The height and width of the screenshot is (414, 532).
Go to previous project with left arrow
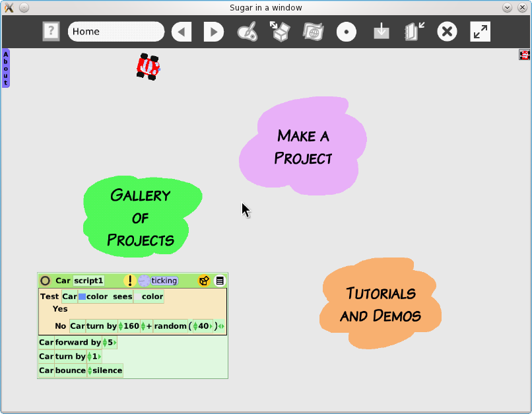[182, 32]
